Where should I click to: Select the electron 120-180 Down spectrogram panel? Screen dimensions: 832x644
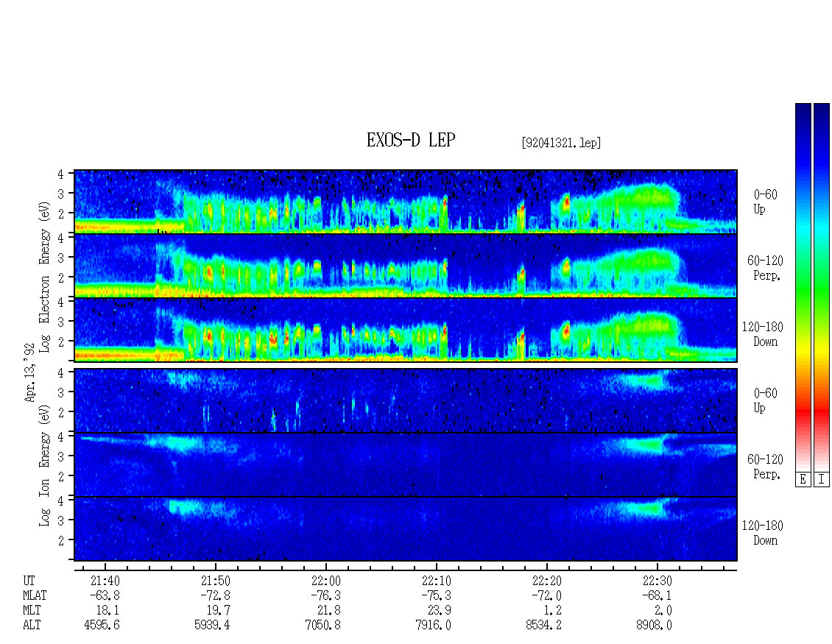tap(406, 330)
